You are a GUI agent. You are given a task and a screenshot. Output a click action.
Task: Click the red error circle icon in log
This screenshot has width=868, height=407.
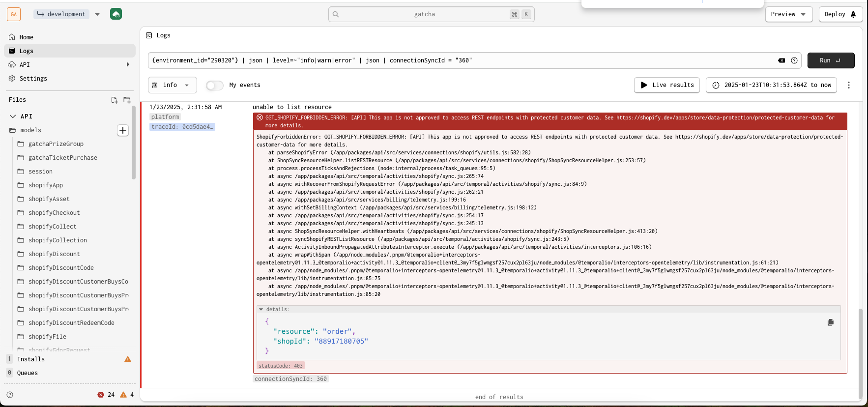point(260,117)
